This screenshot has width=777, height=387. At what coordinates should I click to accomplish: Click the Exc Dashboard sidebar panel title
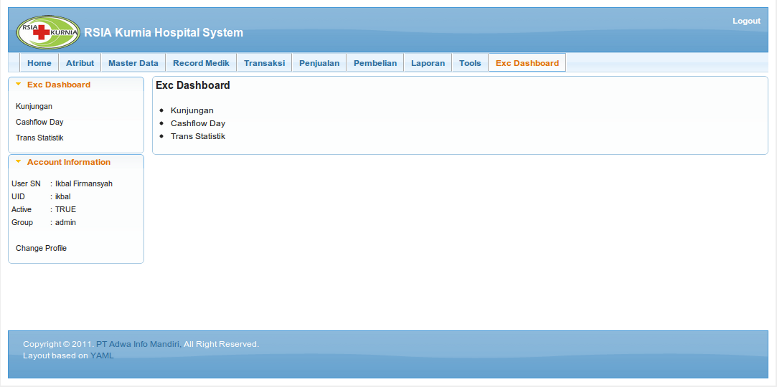58,85
